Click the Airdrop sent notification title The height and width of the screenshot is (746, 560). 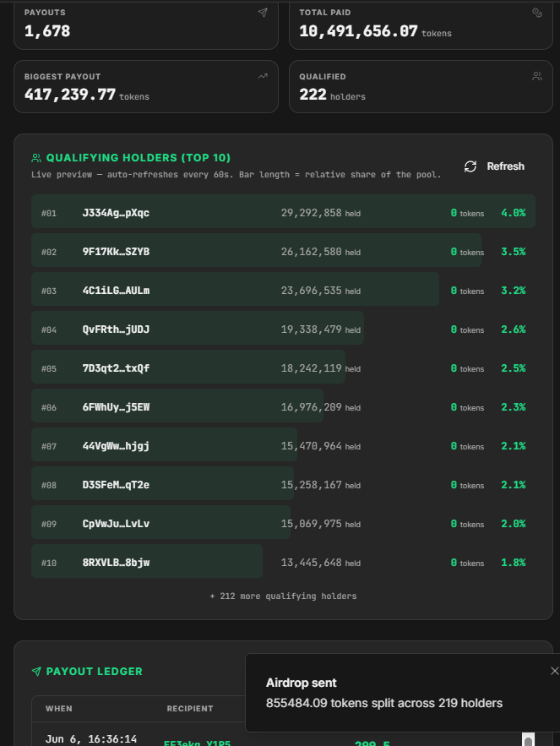[x=302, y=683]
